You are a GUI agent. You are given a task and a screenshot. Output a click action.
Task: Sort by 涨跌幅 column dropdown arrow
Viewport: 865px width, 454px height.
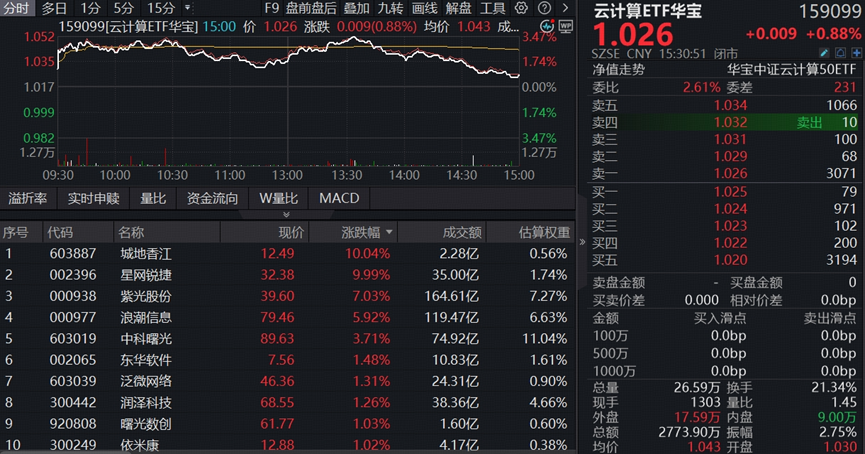[x=389, y=232]
